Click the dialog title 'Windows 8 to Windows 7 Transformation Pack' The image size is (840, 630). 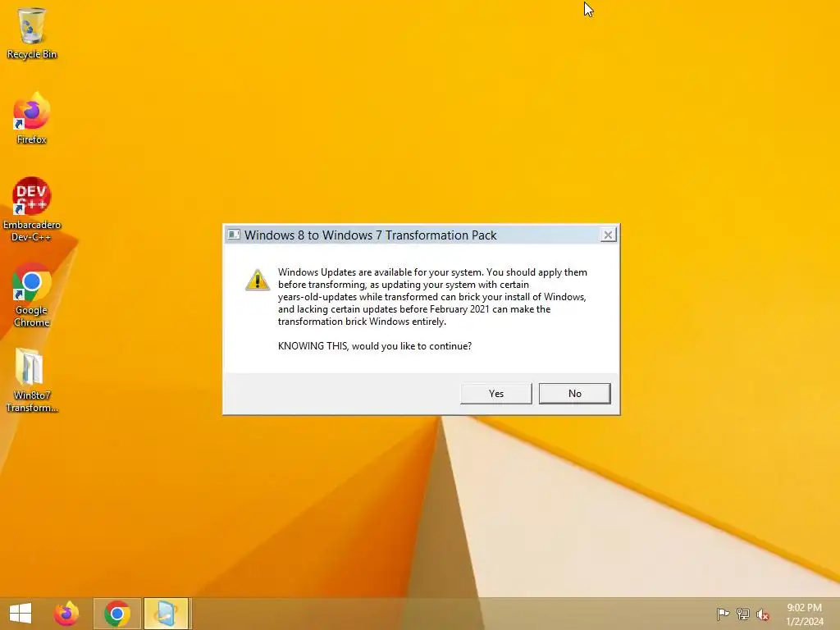(371, 235)
